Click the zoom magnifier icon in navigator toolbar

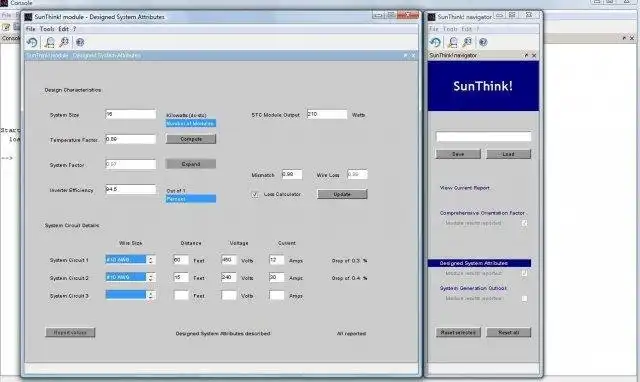click(467, 42)
